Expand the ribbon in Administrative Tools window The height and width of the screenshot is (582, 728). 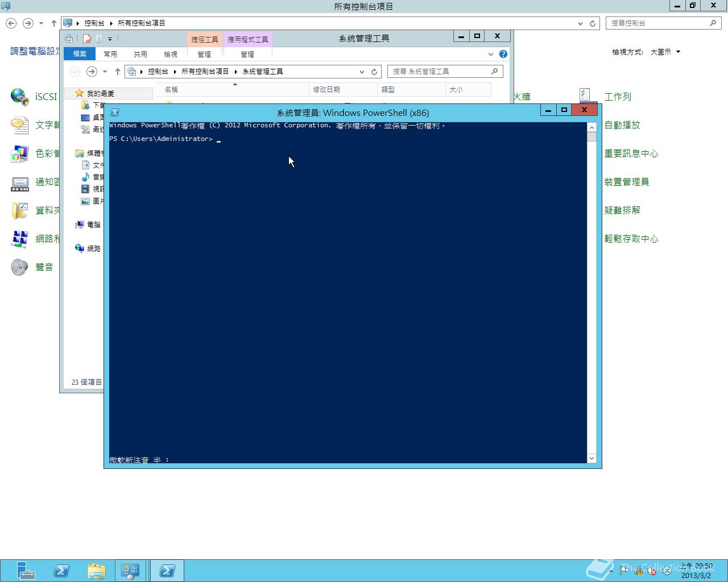[x=490, y=54]
